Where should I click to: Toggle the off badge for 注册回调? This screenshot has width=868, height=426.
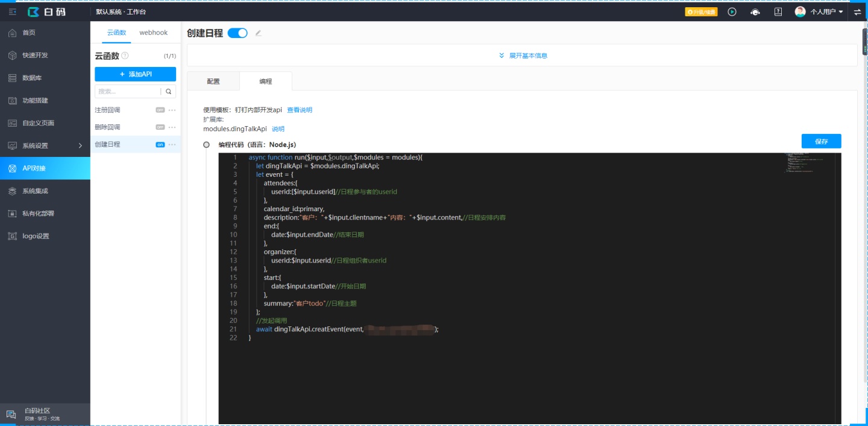click(160, 110)
